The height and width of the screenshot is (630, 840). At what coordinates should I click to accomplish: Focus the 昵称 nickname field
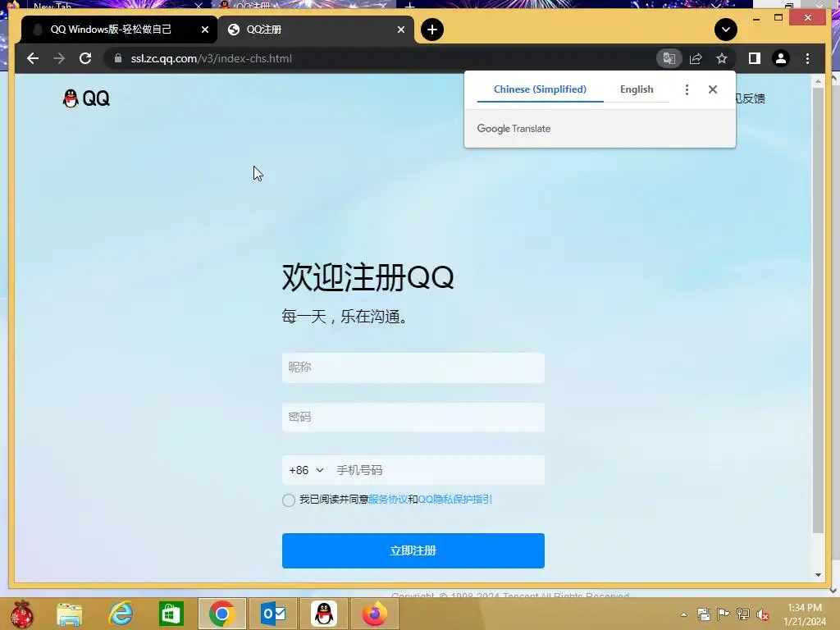click(x=413, y=367)
